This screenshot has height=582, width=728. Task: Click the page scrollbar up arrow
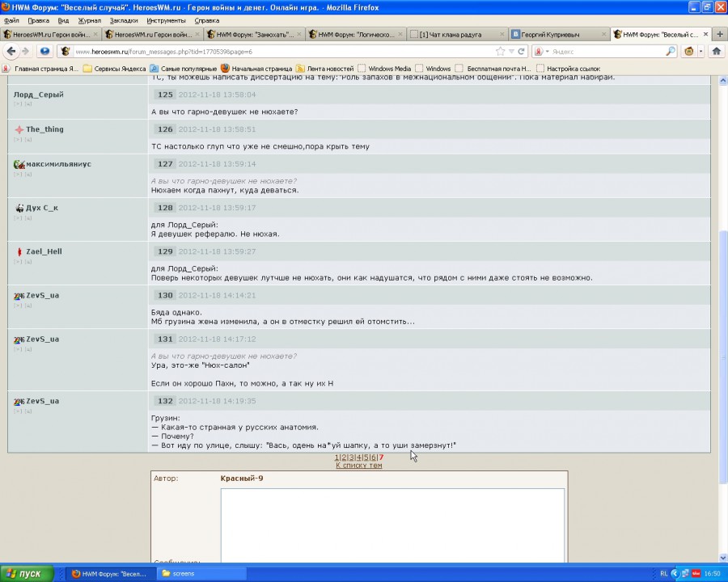click(x=723, y=80)
